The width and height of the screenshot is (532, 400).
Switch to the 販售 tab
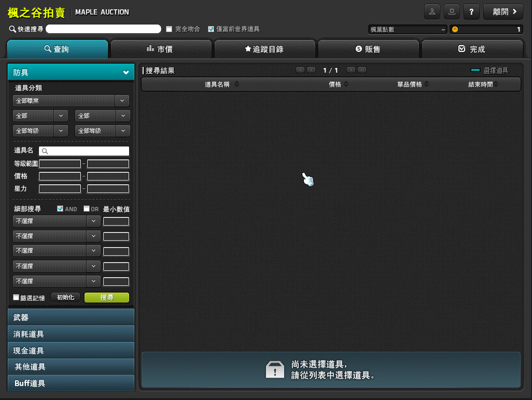(x=369, y=49)
